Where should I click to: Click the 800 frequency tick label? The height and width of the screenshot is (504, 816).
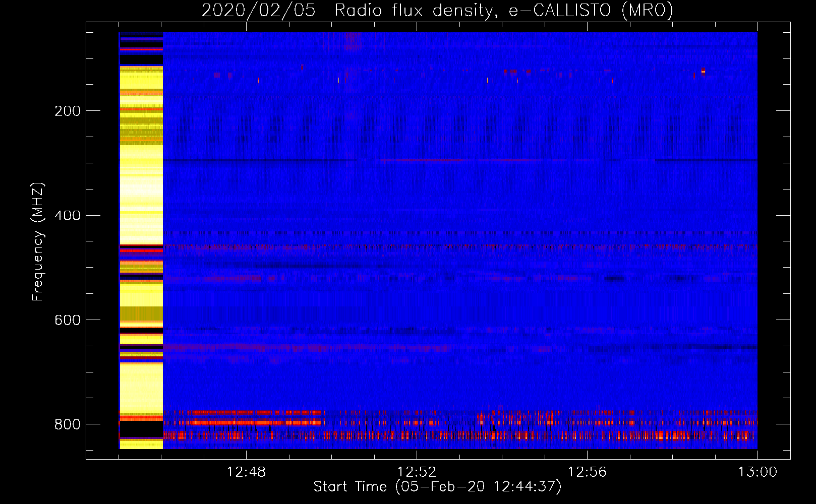tap(67, 424)
